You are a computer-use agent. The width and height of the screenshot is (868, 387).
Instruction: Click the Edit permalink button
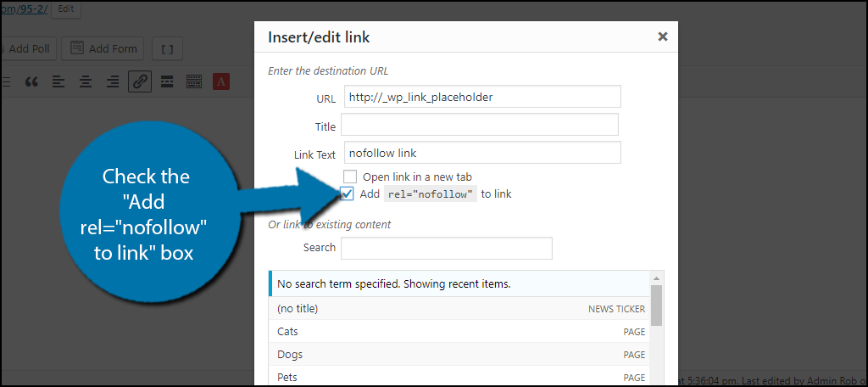[x=65, y=9]
